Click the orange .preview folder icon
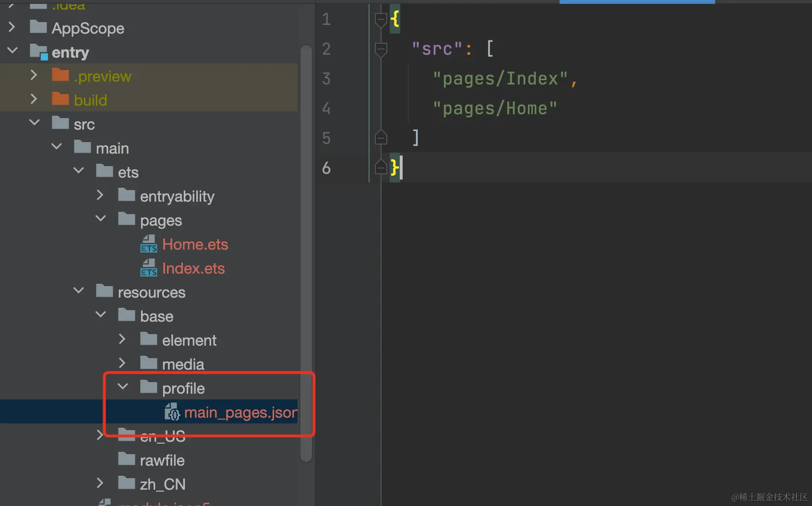Screen dimensions: 812x506 coord(60,75)
